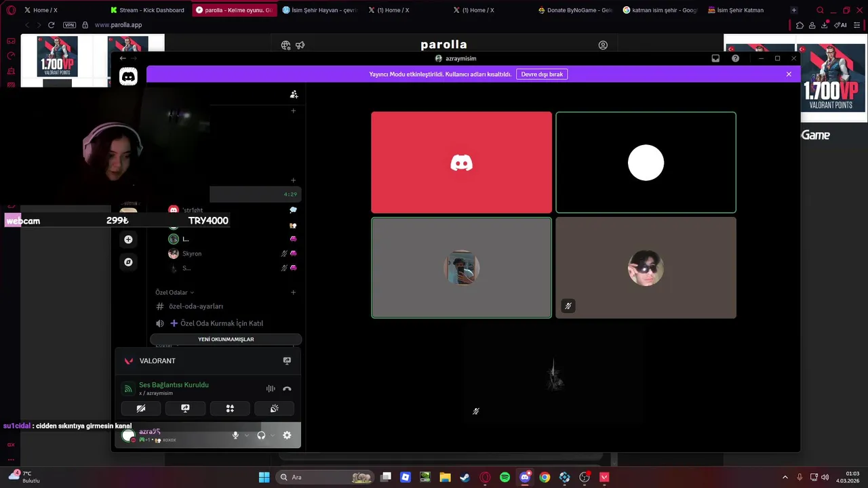Click Devre dışı bırak button
868x488 pixels.
point(542,74)
